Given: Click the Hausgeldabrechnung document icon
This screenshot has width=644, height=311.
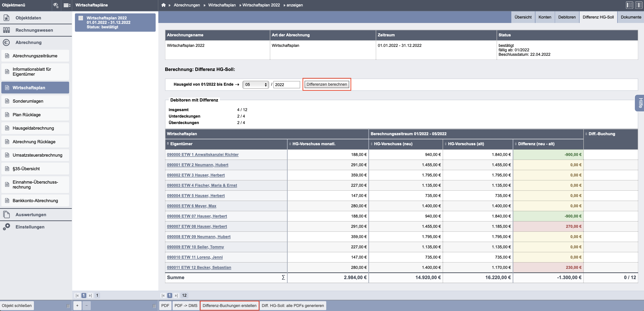Looking at the screenshot, I should pyautogui.click(x=7, y=128).
